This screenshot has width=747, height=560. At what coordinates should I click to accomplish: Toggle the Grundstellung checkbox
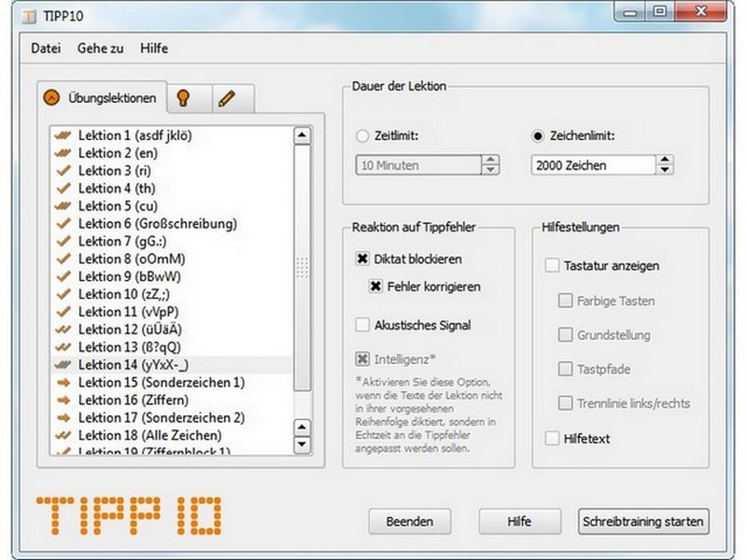(x=565, y=335)
